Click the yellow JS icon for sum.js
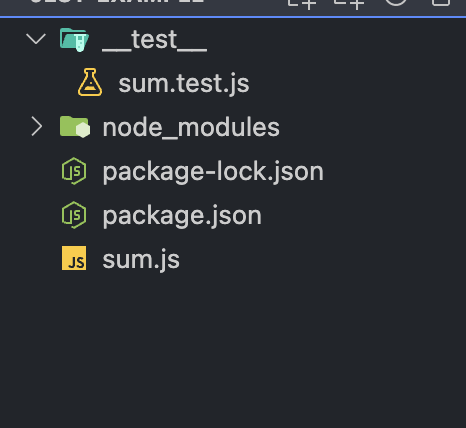The image size is (466, 428). [74, 258]
